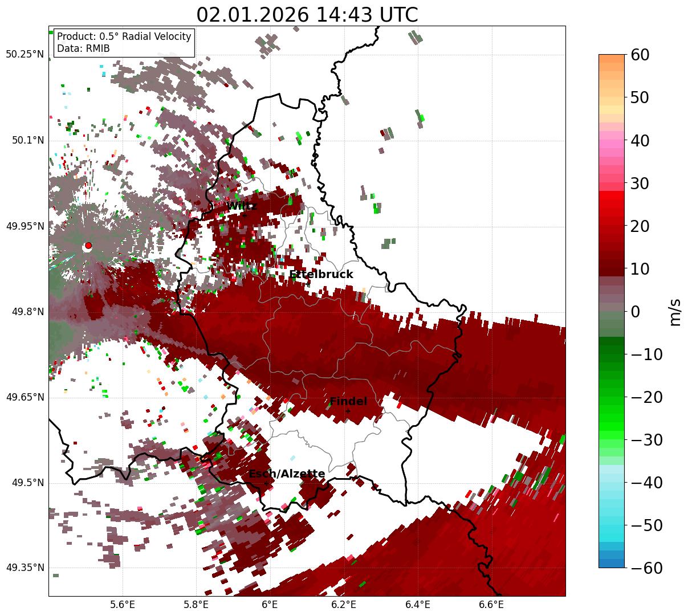The height and width of the screenshot is (616, 688).
Task: Click the colorbar value −60
Action: [646, 568]
